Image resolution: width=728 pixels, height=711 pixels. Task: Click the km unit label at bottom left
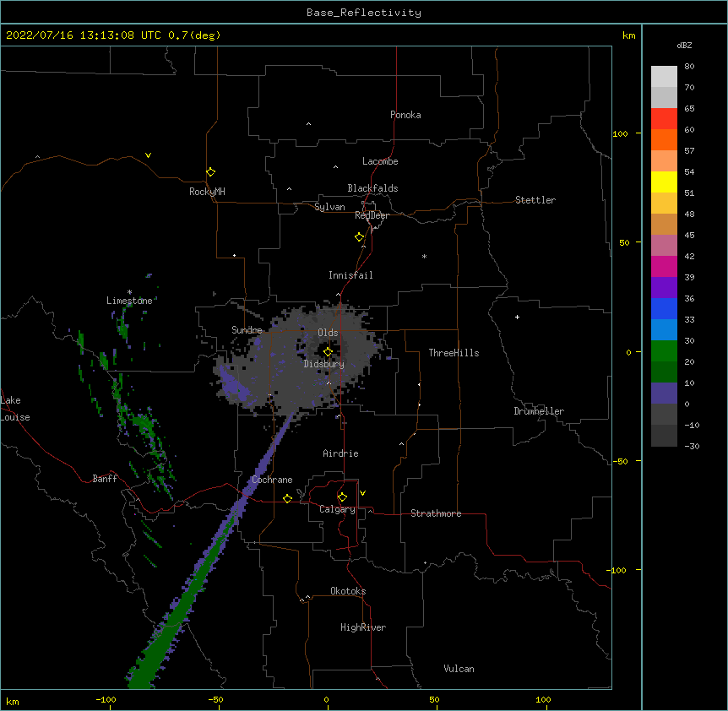pos(12,701)
